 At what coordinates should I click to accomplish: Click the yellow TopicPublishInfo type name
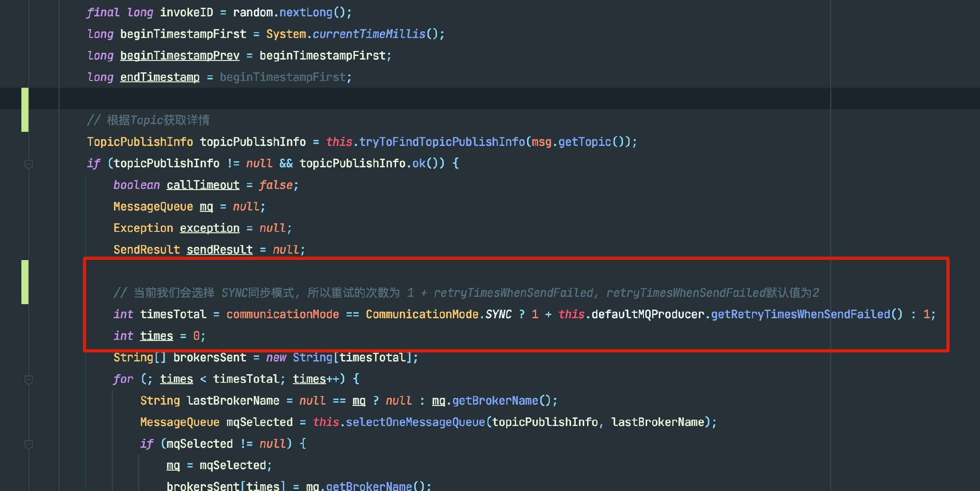tap(140, 142)
